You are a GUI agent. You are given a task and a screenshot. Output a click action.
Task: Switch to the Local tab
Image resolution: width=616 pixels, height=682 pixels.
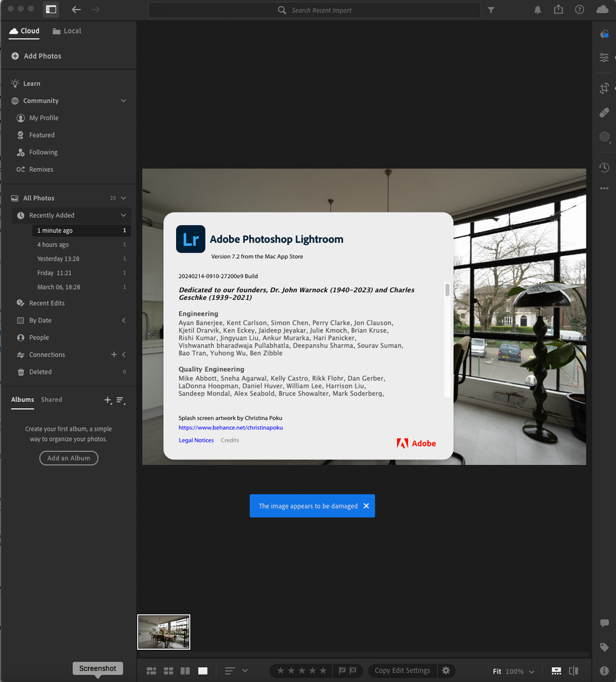pyautogui.click(x=66, y=31)
